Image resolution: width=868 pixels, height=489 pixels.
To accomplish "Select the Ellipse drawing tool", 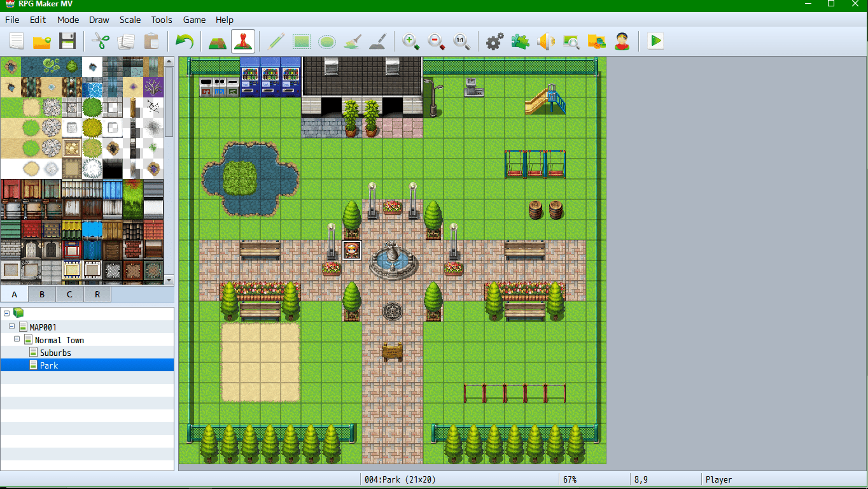I will coord(327,41).
